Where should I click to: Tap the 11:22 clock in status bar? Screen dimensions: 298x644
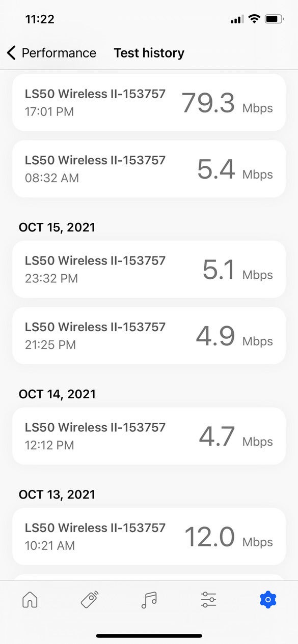tap(40, 19)
